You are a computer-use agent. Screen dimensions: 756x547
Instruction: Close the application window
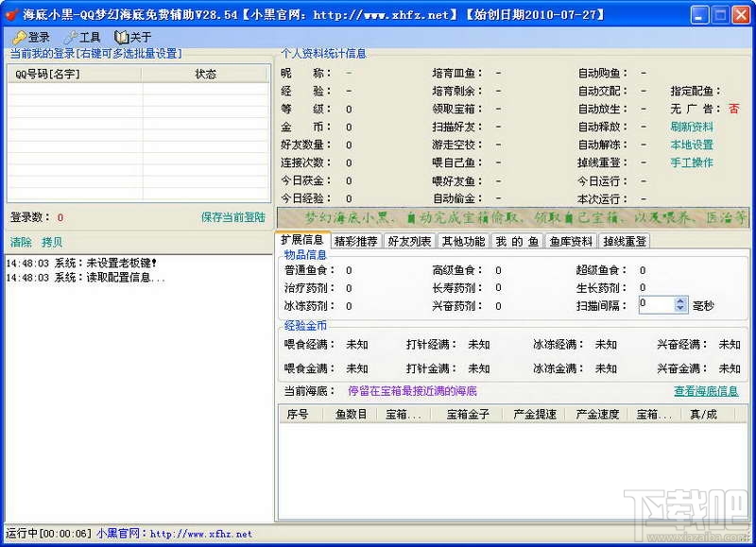741,14
